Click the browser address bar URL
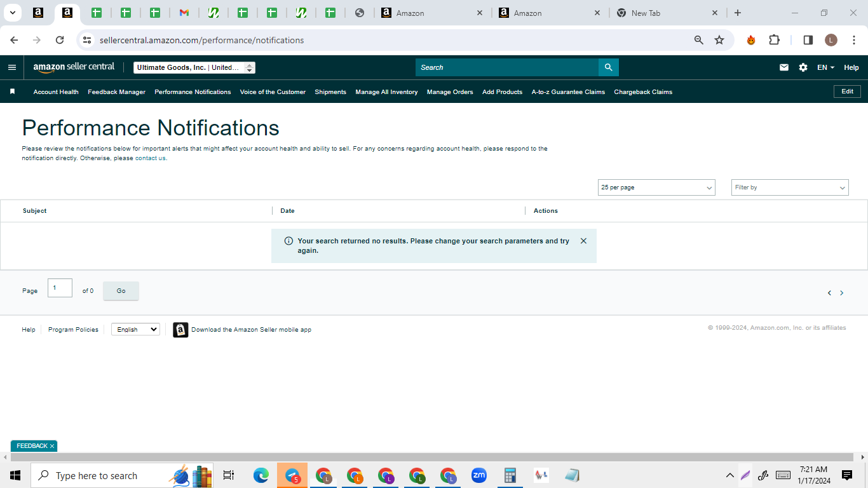 [x=201, y=40]
